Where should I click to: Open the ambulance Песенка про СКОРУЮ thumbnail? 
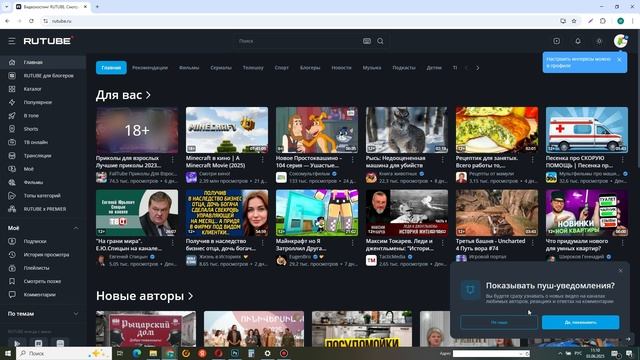(587, 130)
